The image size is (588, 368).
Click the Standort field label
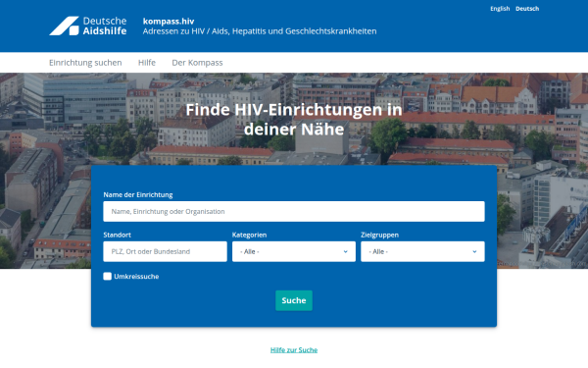(x=117, y=236)
